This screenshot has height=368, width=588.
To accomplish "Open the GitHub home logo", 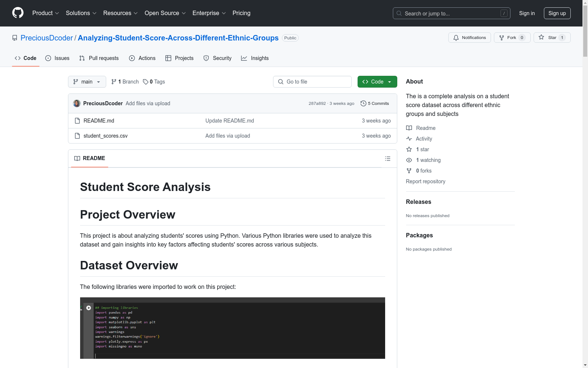I will 18,13.
